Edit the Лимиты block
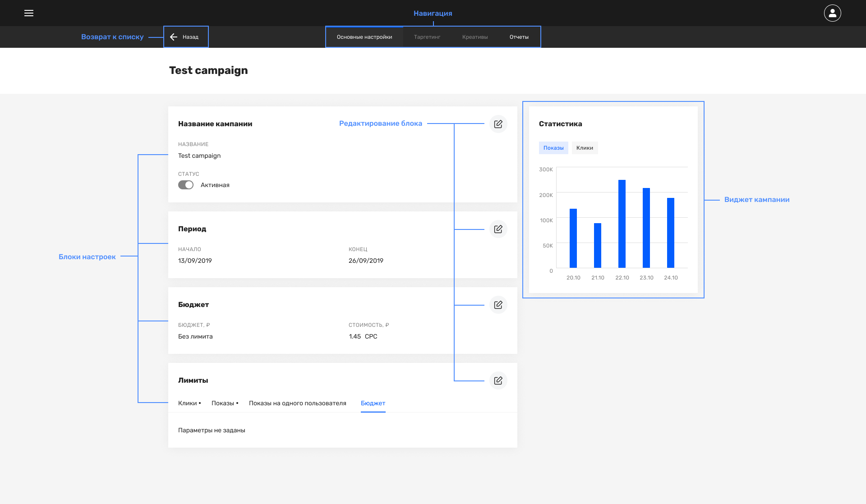 pos(498,380)
